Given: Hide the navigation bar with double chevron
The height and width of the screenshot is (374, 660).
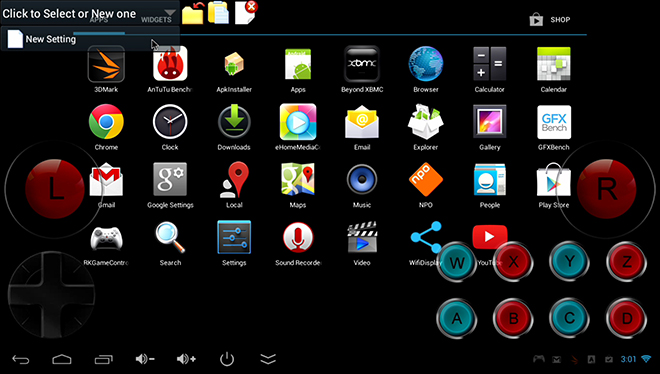Looking at the screenshot, I should click(268, 359).
